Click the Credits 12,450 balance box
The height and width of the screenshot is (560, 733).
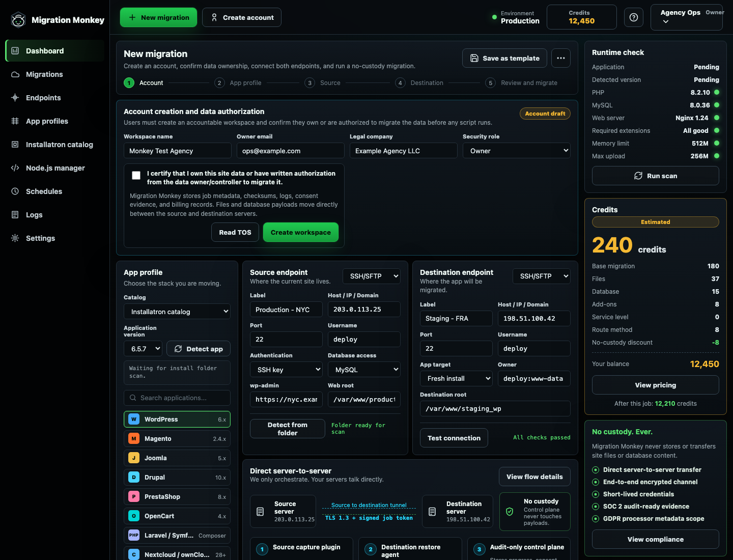click(582, 17)
